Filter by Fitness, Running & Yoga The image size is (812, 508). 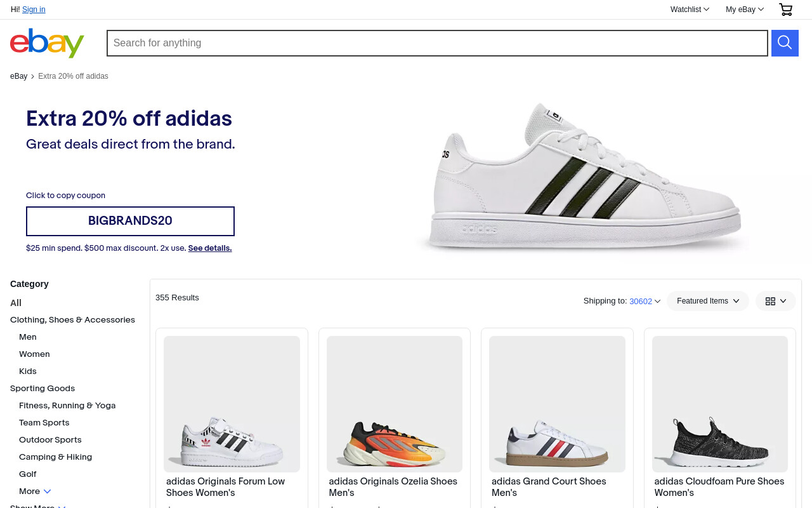tap(67, 406)
